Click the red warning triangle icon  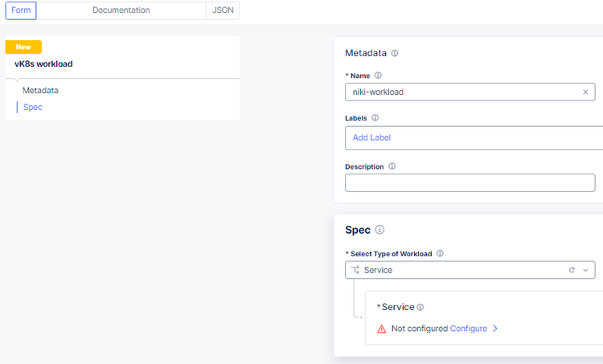coord(382,329)
